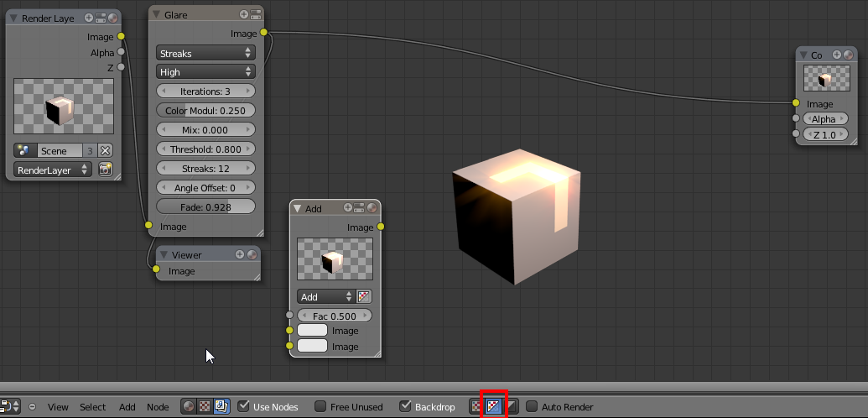Enable Auto Render checkbox
Image resolution: width=868 pixels, height=418 pixels.
(x=532, y=406)
